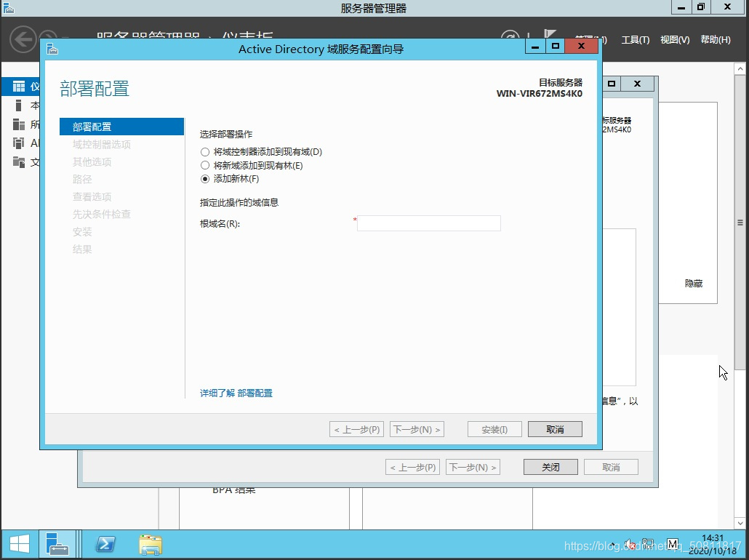749x560 pixels.
Task: Select 结果 step in sidebar
Action: 82,249
